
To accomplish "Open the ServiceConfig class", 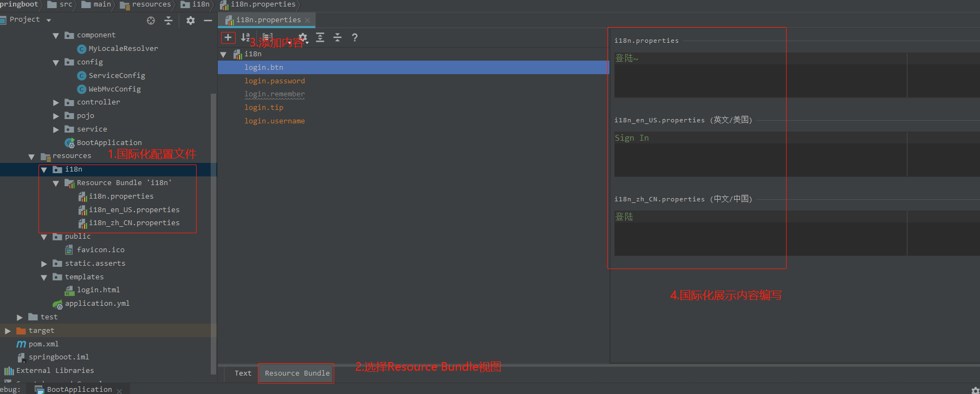I will point(111,76).
